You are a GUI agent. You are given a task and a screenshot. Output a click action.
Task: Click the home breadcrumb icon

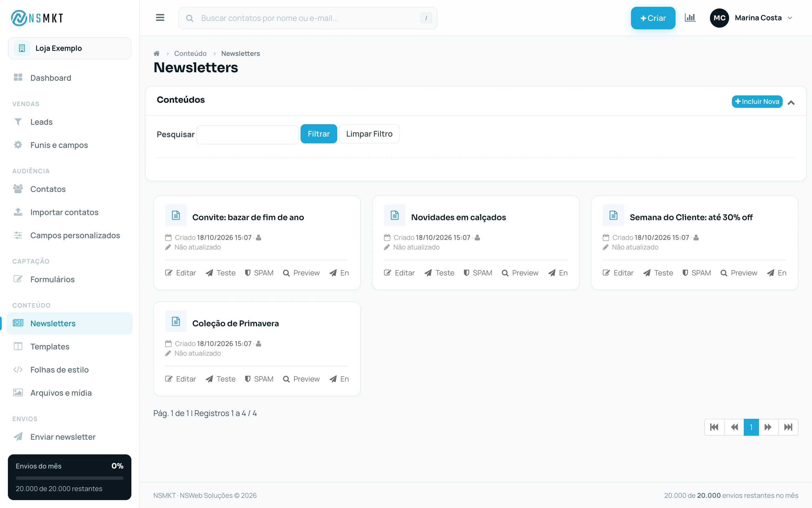pos(156,53)
